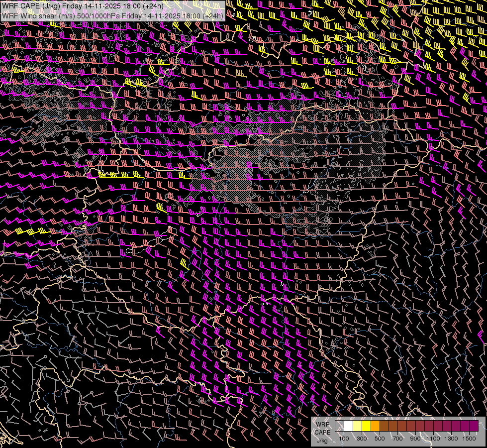Click the 700 legend label
The height and width of the screenshot is (448, 487).
coord(397,439)
